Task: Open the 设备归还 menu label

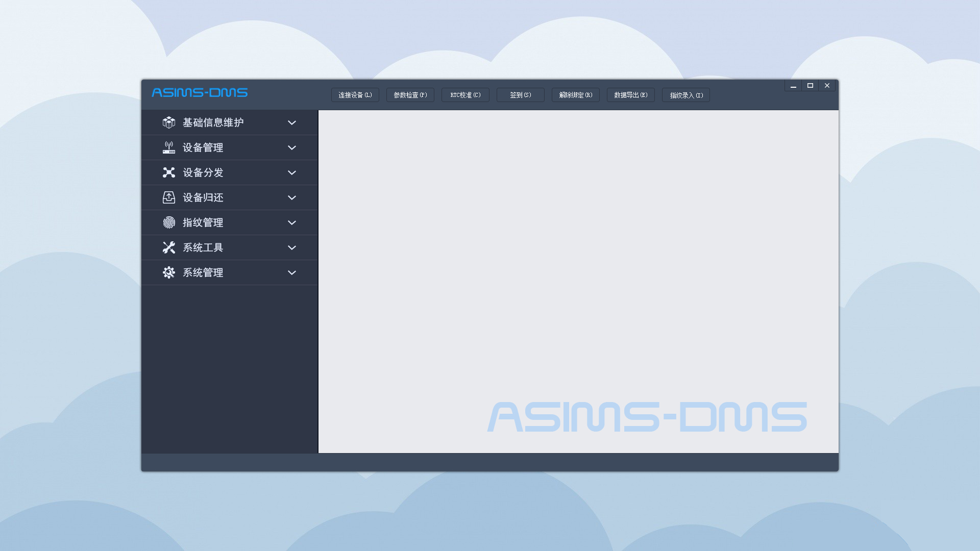Action: pyautogui.click(x=203, y=197)
